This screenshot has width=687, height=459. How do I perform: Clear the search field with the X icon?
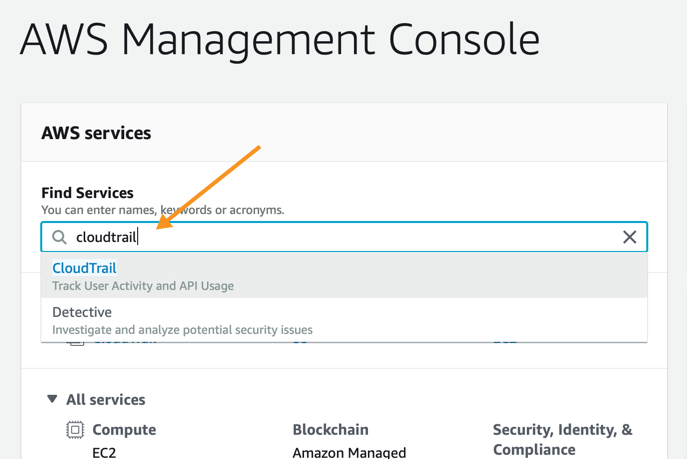coord(629,237)
